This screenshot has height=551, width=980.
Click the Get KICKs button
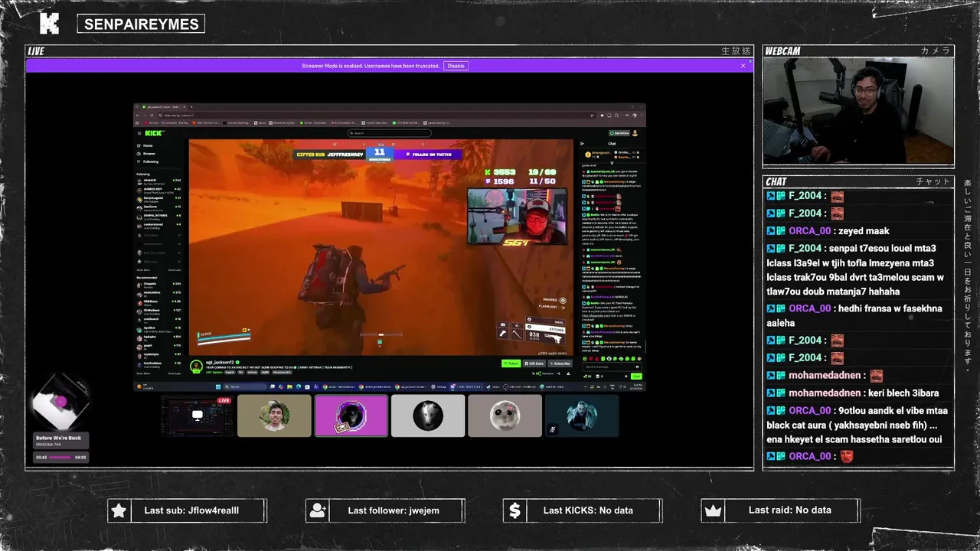[x=619, y=133]
